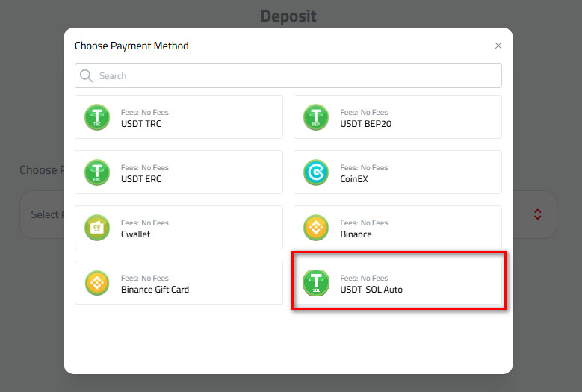This screenshot has width=582, height=392.
Task: Choose USDT BEP20 payment method
Action: pos(397,116)
